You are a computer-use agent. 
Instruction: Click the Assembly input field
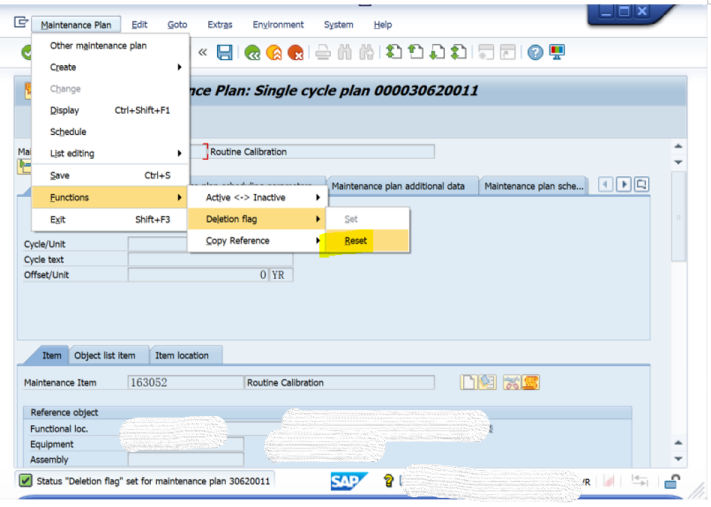point(186,459)
